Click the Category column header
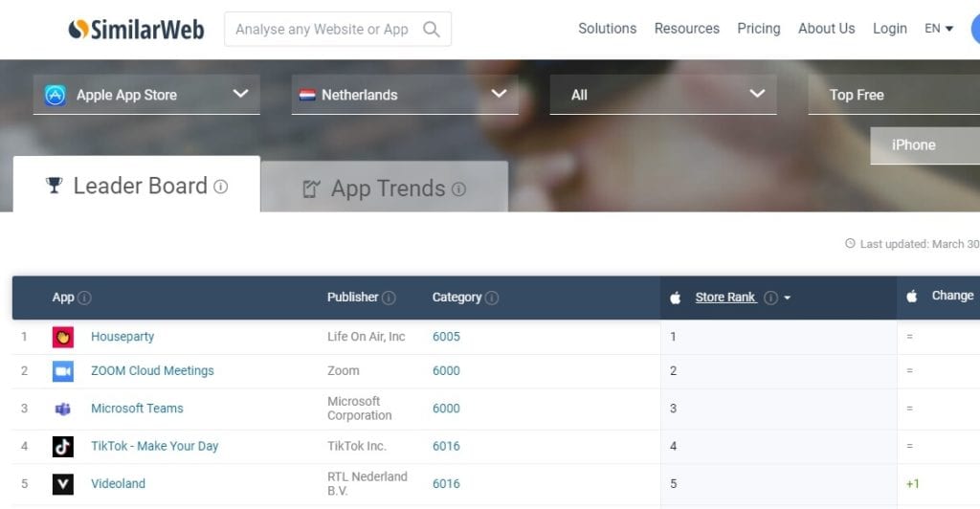980x509 pixels. coord(457,298)
